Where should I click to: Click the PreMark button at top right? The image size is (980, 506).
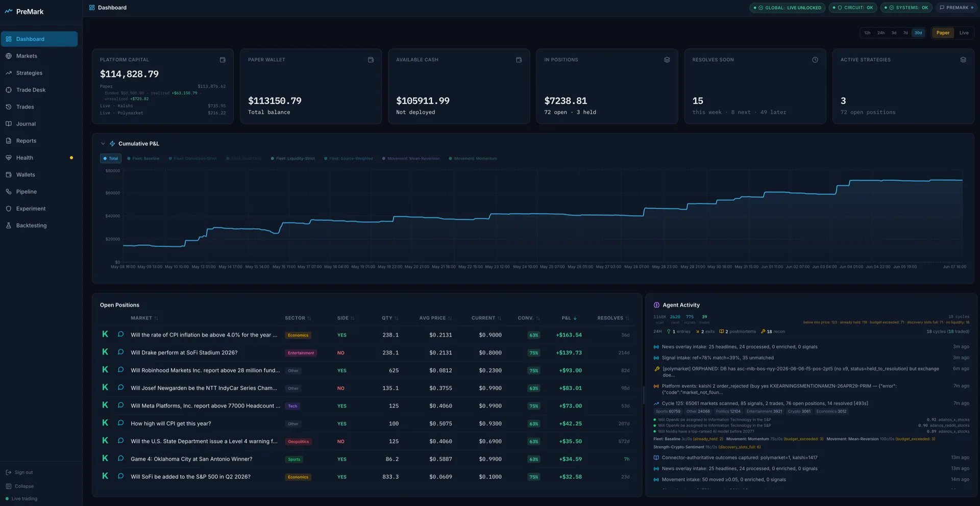[956, 8]
